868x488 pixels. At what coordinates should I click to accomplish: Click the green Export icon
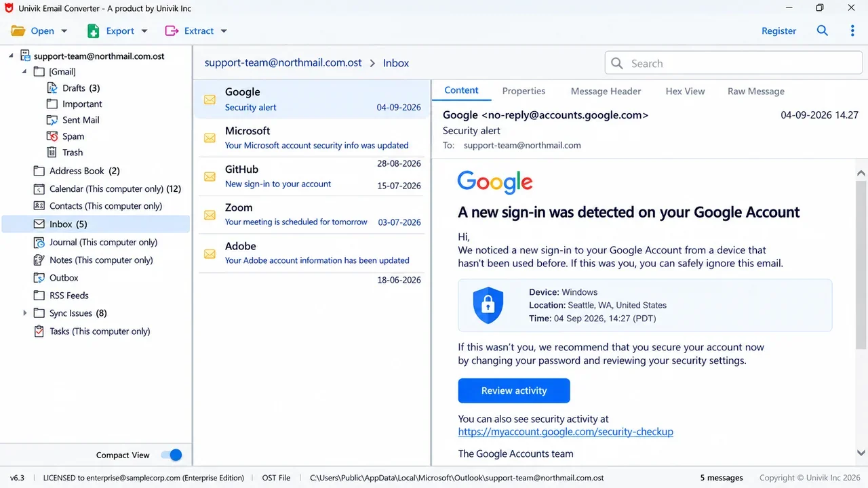(94, 31)
